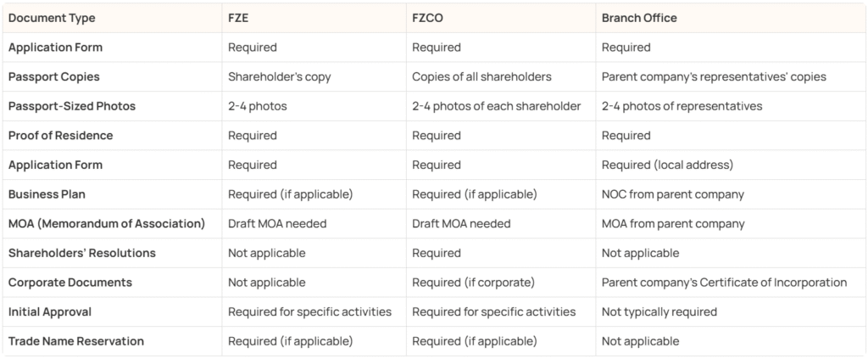The image size is (868, 359).
Task: Select the Business Plan row label
Action: point(47,194)
